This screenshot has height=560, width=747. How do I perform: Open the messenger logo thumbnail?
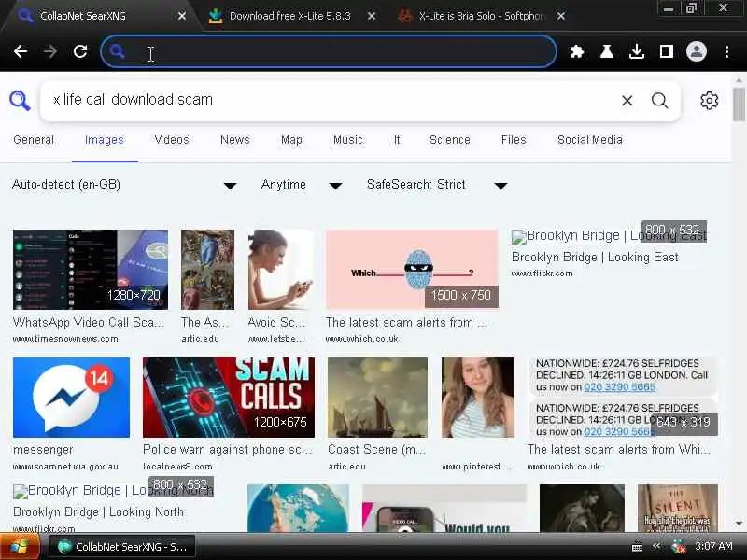(72, 398)
